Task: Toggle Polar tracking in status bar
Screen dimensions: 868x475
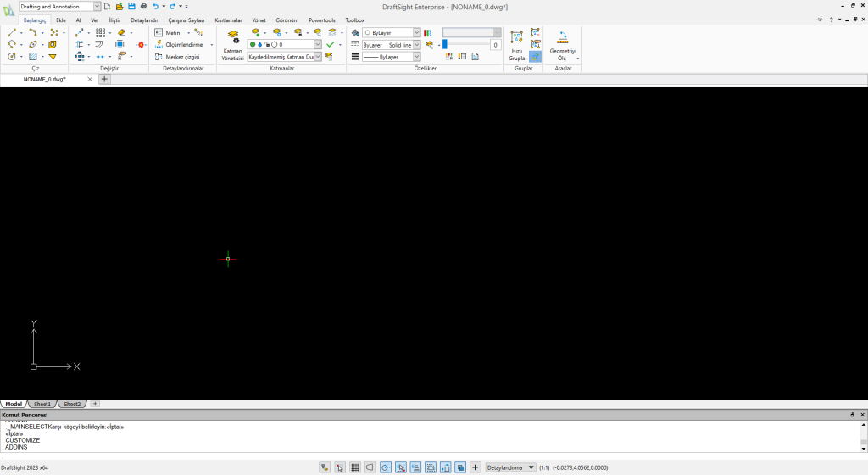Action: (386, 467)
